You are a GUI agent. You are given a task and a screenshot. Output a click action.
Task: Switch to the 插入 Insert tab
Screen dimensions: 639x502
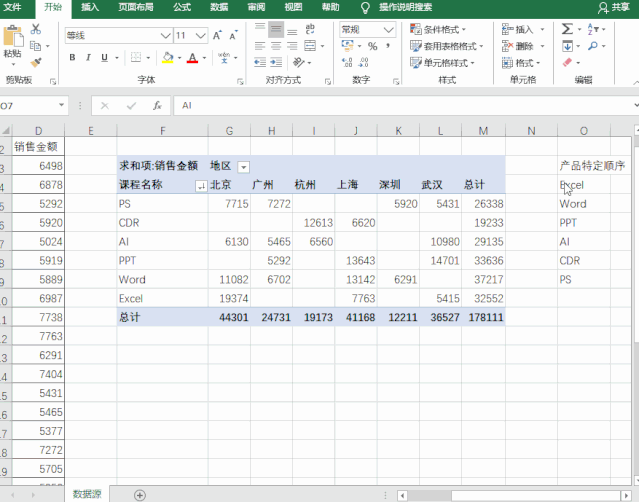point(90,7)
